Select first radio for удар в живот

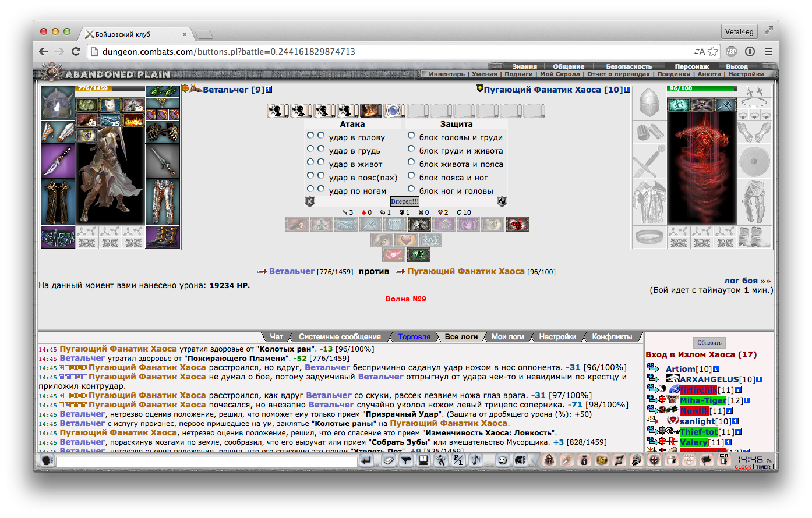tap(310, 162)
